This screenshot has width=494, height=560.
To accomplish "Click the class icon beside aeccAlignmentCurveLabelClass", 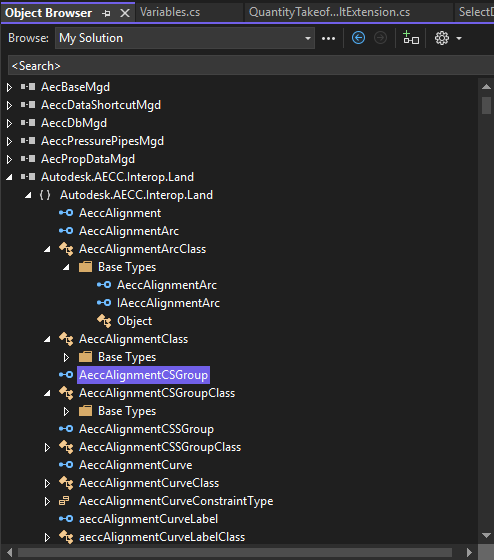I will pyautogui.click(x=66, y=537).
